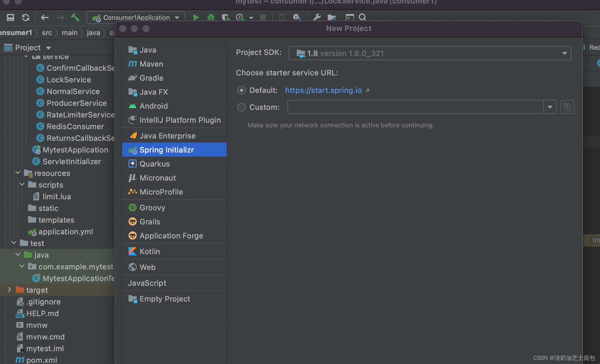Select the Default starter URL radio button
The width and height of the screenshot is (600, 364).
(241, 90)
